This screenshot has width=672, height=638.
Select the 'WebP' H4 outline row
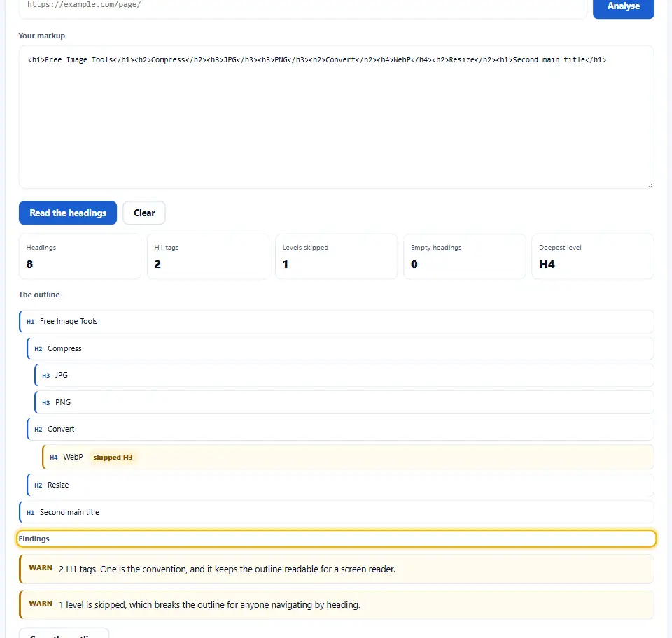pos(348,458)
